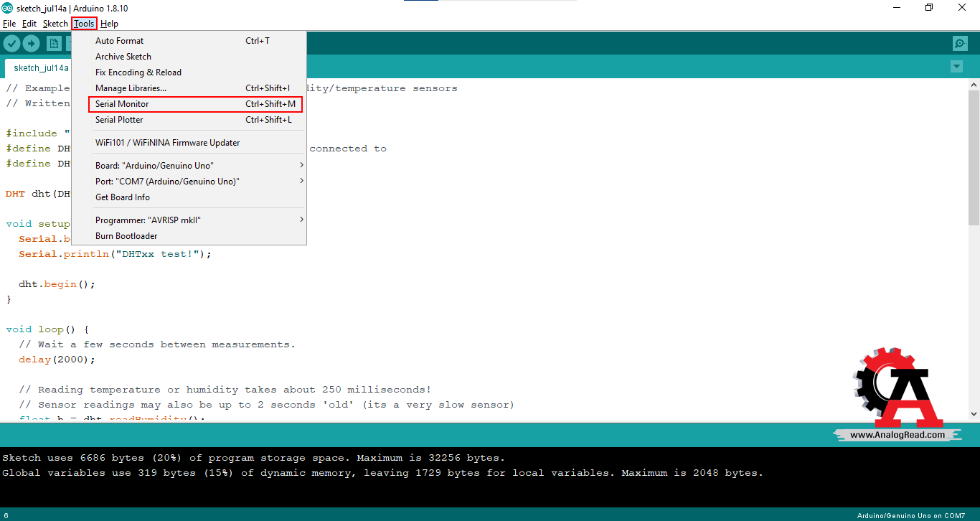This screenshot has width=980, height=521.
Task: Click the Verify sketch checkmark icon
Action: [x=11, y=44]
